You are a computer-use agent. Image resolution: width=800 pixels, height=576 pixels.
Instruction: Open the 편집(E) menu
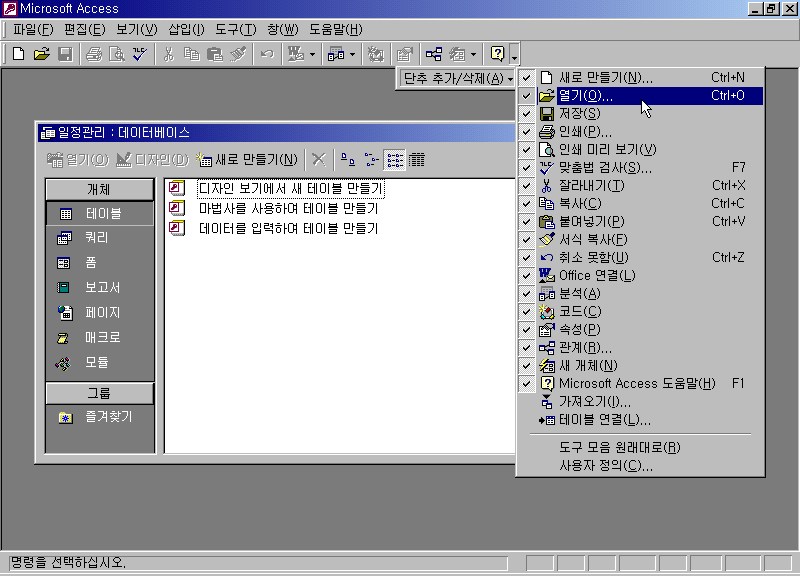tap(85, 30)
